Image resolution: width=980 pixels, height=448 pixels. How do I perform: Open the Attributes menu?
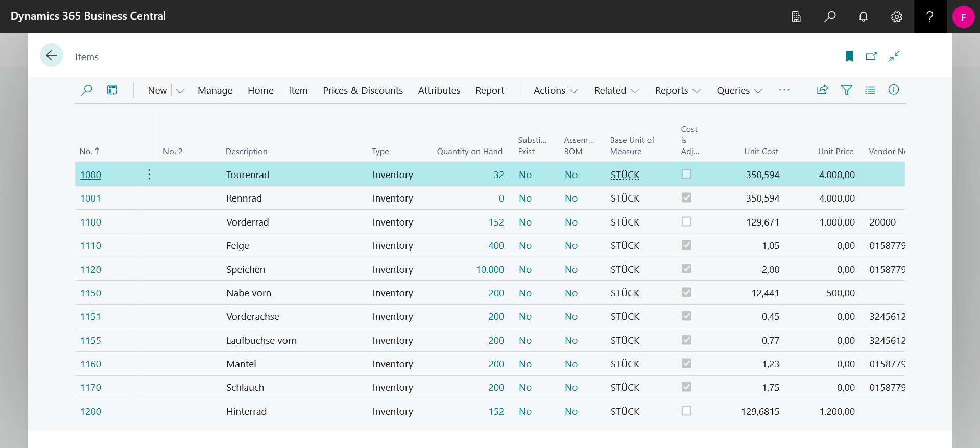point(439,91)
